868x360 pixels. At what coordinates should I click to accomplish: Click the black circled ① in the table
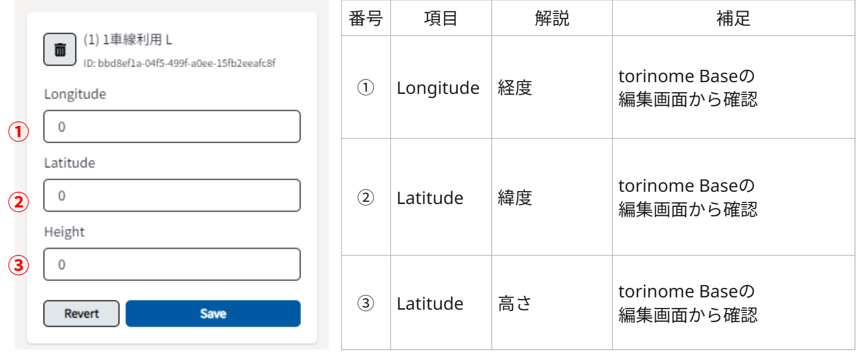[x=365, y=88]
